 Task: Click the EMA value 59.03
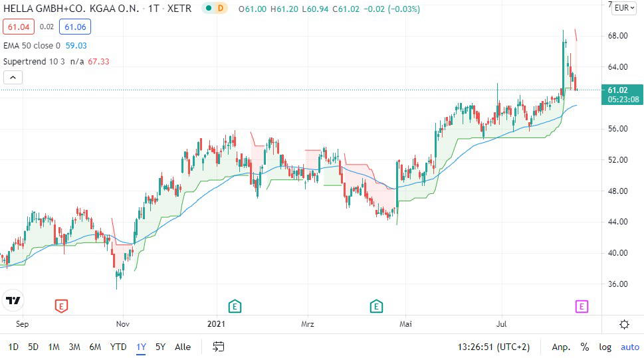[x=76, y=46]
